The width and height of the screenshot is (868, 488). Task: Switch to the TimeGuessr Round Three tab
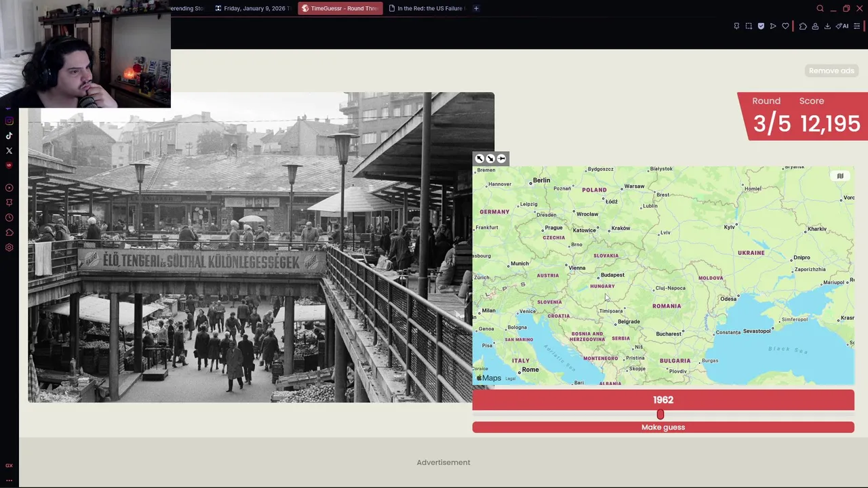tap(340, 8)
